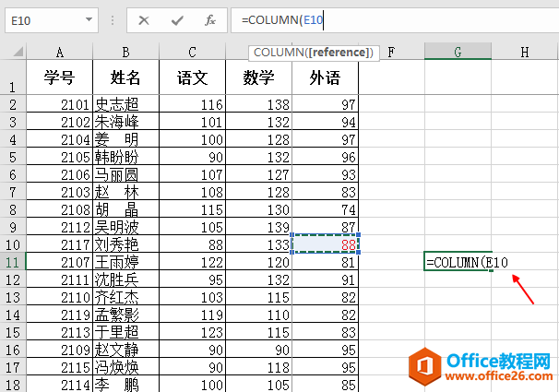Screen dimensions: 559x392
Task: Click the Select All corner triangle
Action: [x=13, y=53]
